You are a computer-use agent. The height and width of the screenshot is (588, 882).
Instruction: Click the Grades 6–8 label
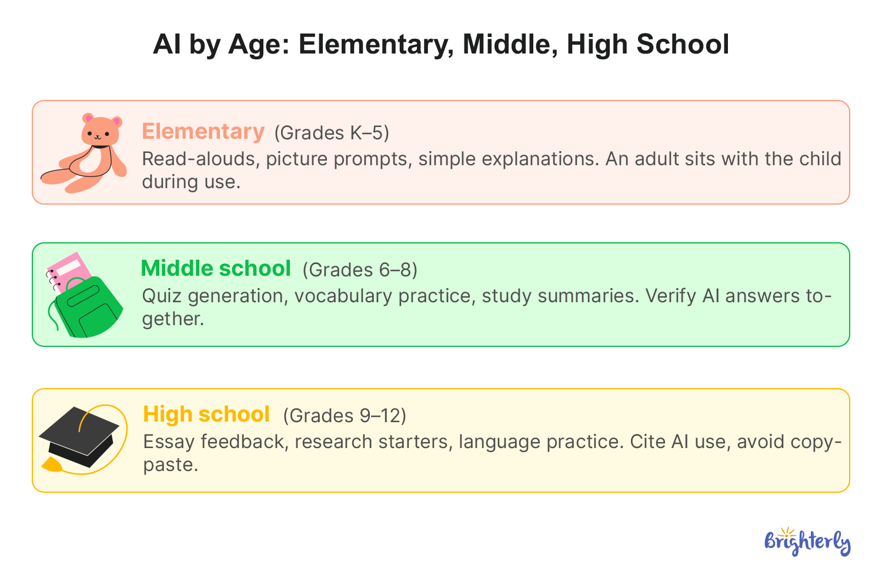point(360,270)
